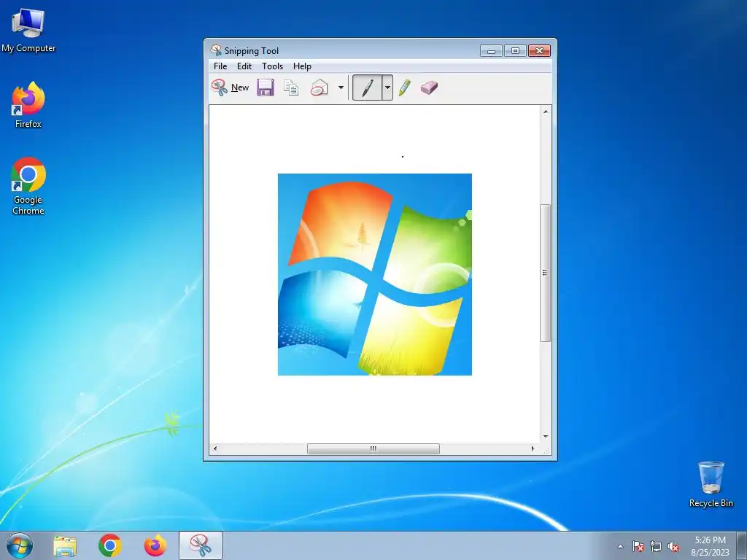Click the Show Desktop button
The image size is (747, 560).
pos(742,545)
